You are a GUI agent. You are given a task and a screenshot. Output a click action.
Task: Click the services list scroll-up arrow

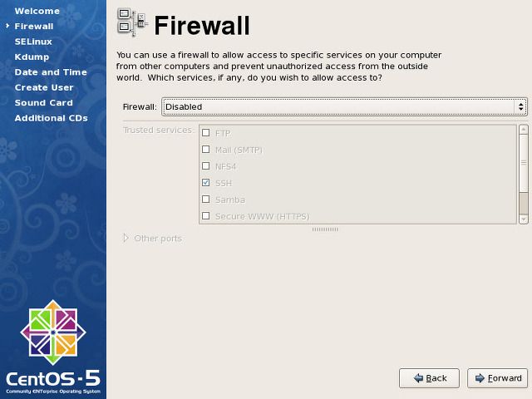pyautogui.click(x=524, y=130)
